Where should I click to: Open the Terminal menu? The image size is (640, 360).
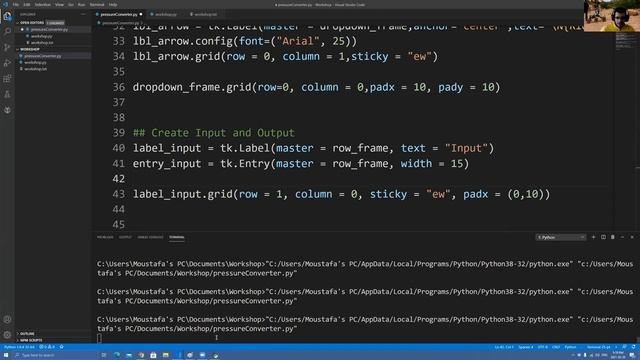tap(97, 5)
